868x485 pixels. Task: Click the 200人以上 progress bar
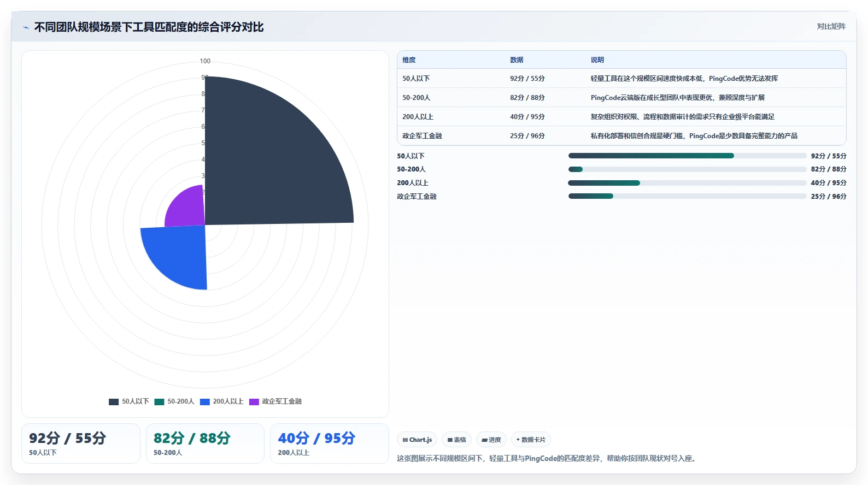[687, 183]
